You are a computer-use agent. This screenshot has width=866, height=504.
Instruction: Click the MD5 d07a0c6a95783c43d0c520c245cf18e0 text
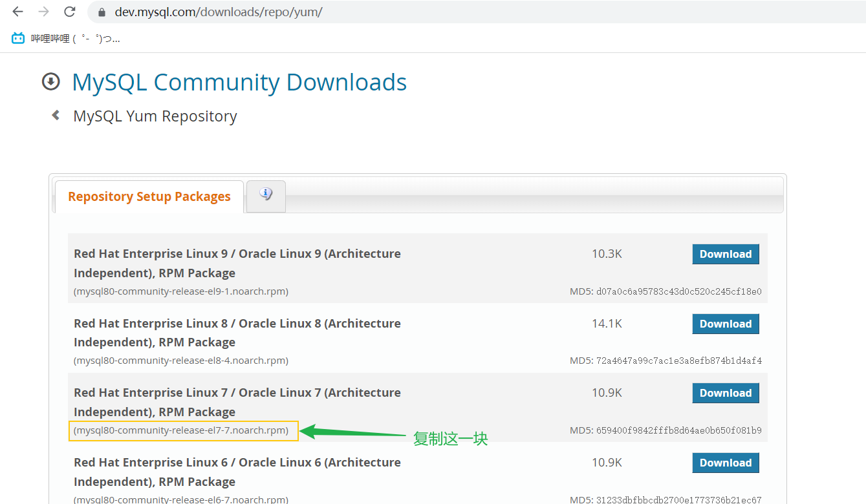(x=666, y=291)
